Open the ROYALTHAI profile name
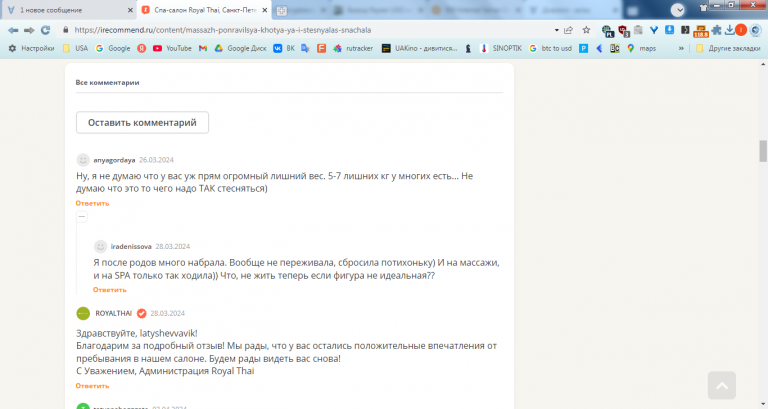Viewport: 768px width, 409px height. 114,313
